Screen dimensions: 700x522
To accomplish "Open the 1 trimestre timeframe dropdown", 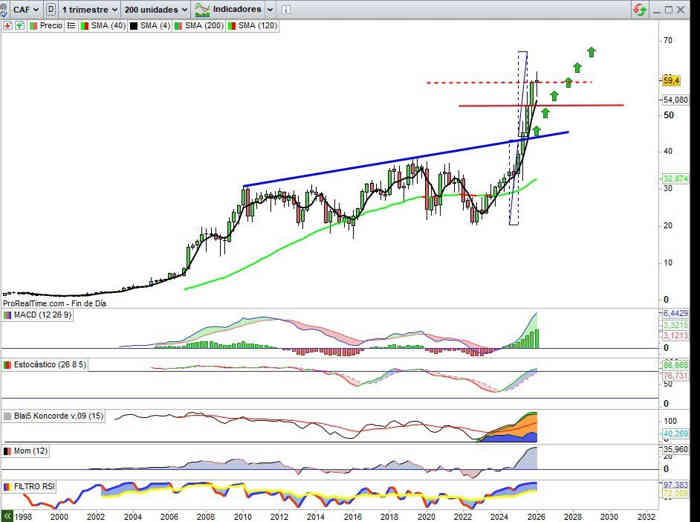I will tap(89, 9).
